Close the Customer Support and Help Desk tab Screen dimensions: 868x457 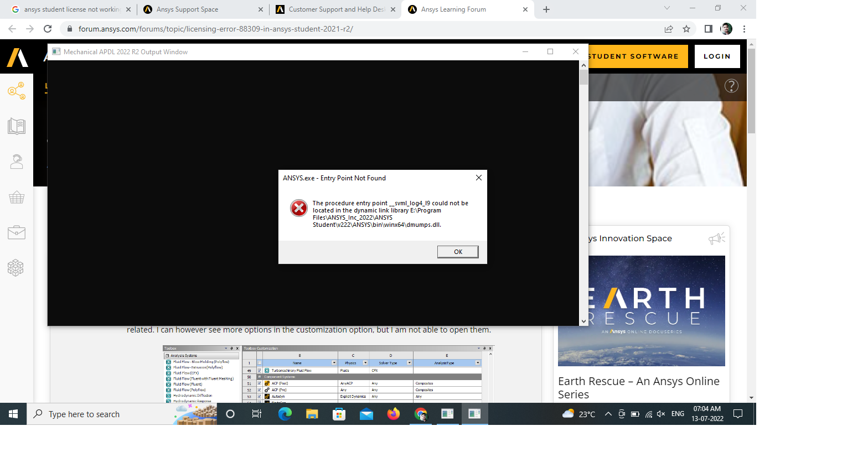(393, 9)
